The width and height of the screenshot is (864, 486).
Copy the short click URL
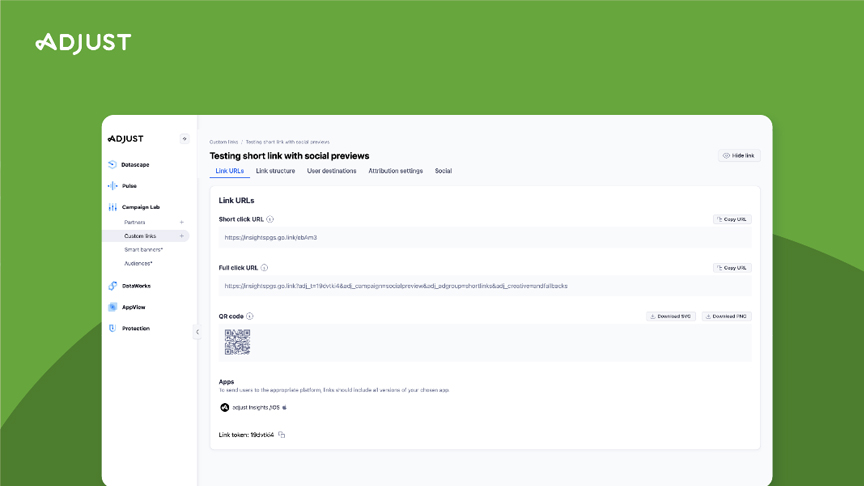tap(732, 219)
